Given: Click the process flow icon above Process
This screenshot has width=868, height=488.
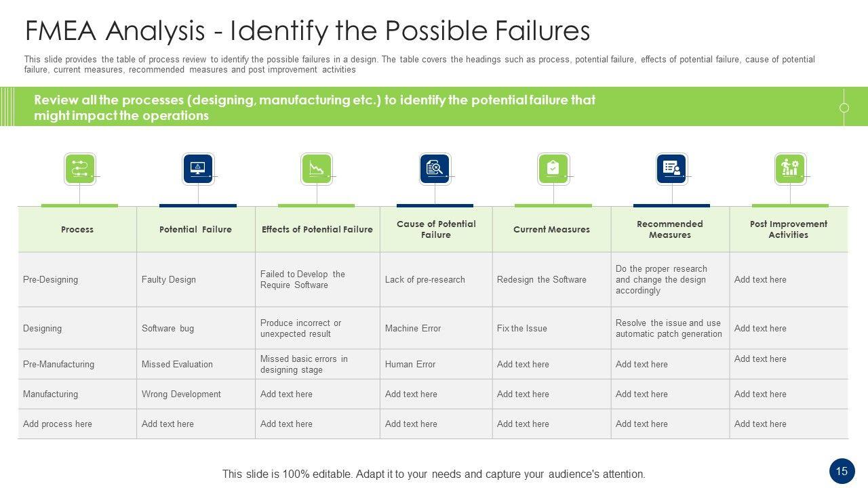Looking at the screenshot, I should click(x=79, y=169).
